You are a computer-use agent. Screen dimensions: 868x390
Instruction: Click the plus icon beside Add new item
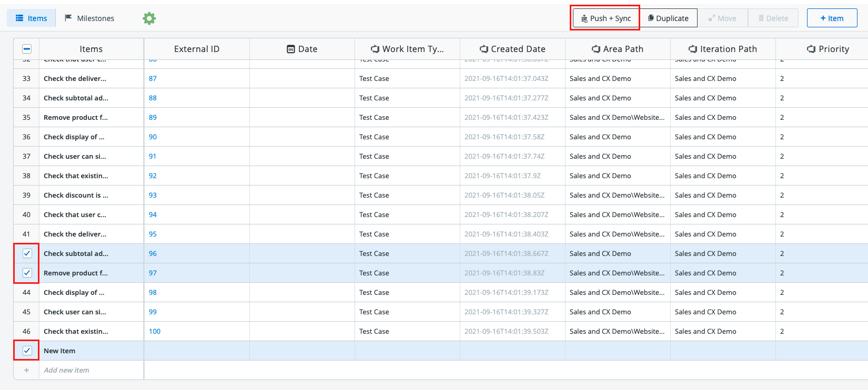(26, 370)
